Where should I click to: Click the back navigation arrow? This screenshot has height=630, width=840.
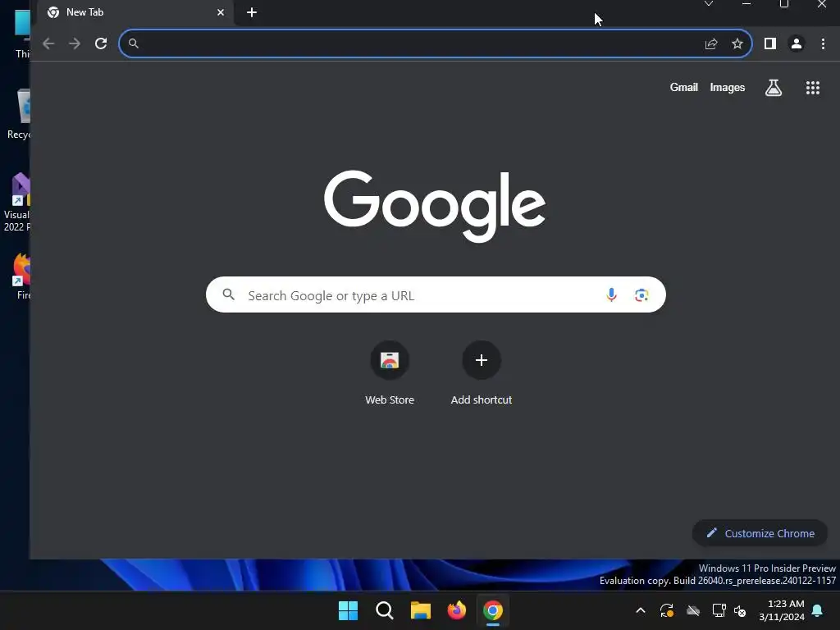coord(48,43)
